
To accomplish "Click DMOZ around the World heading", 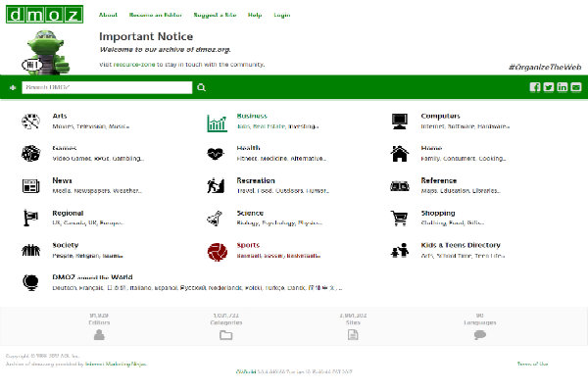I will (92, 277).
